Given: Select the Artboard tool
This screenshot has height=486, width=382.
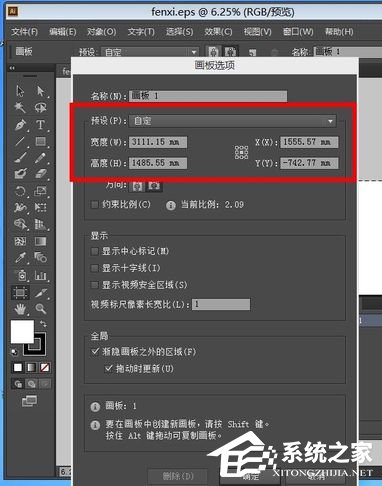Looking at the screenshot, I should point(20,293).
